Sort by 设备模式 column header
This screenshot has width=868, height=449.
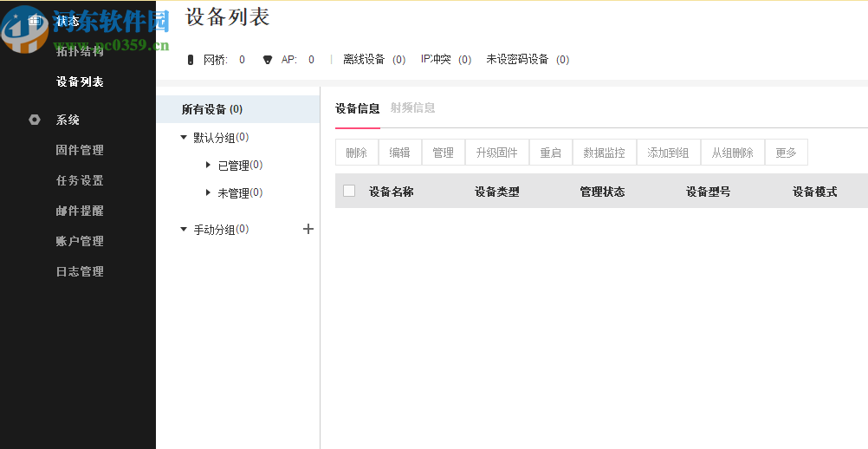pos(814,192)
